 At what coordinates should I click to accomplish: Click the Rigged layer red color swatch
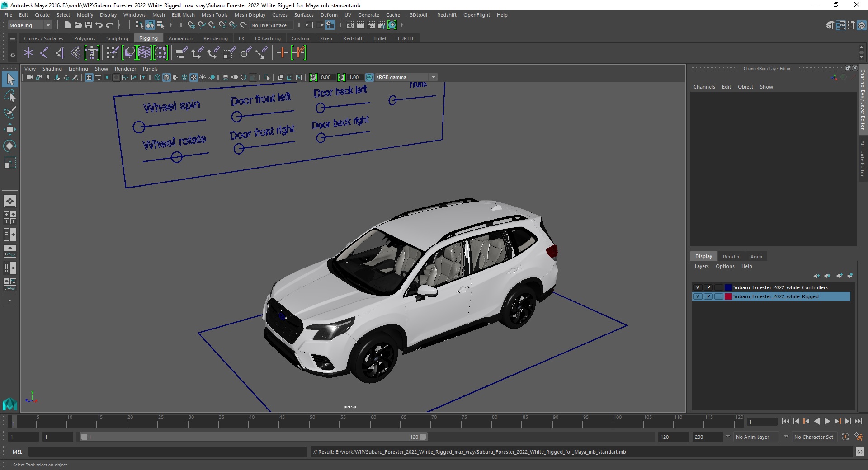728,296
